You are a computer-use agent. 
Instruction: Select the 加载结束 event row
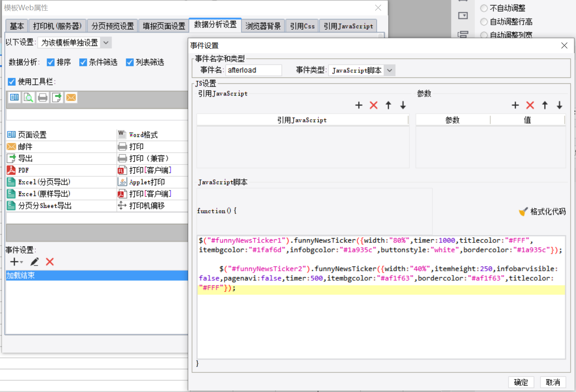click(x=97, y=276)
